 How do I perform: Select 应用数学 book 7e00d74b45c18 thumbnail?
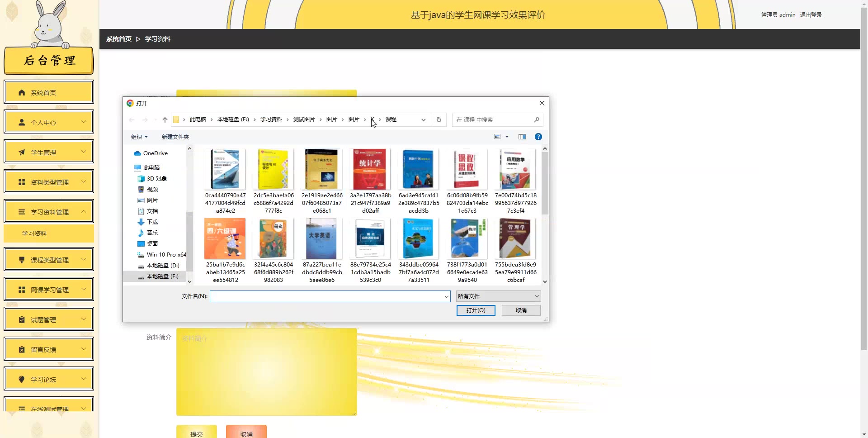point(515,169)
